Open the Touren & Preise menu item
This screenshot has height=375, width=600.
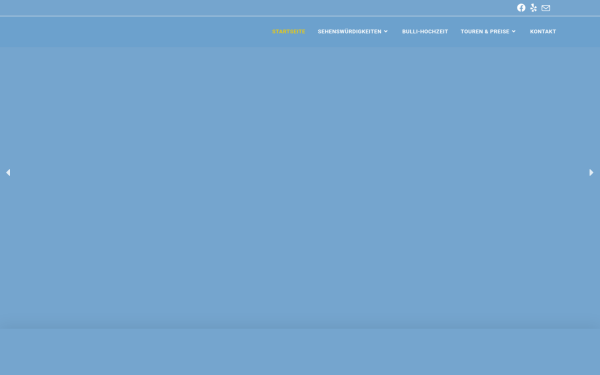pos(485,31)
